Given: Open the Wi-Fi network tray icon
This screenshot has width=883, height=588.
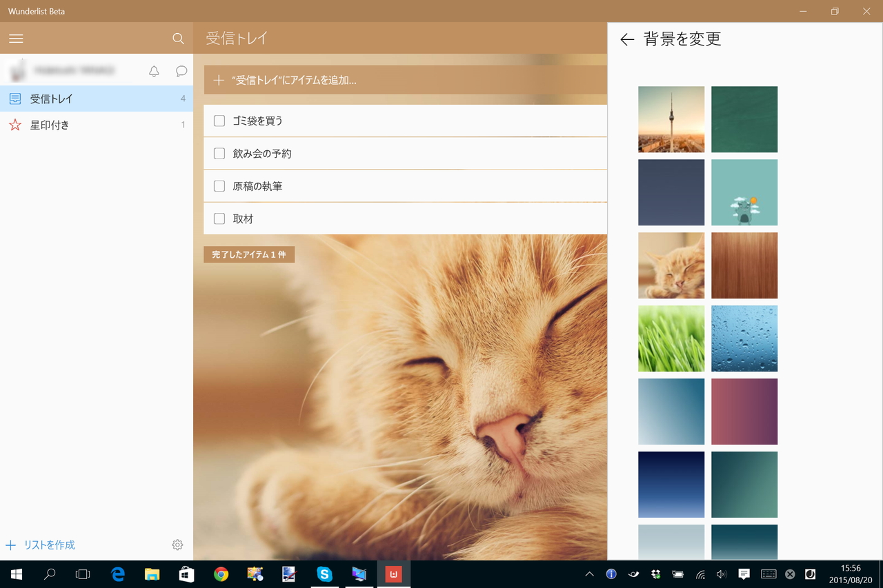Looking at the screenshot, I should tap(700, 574).
